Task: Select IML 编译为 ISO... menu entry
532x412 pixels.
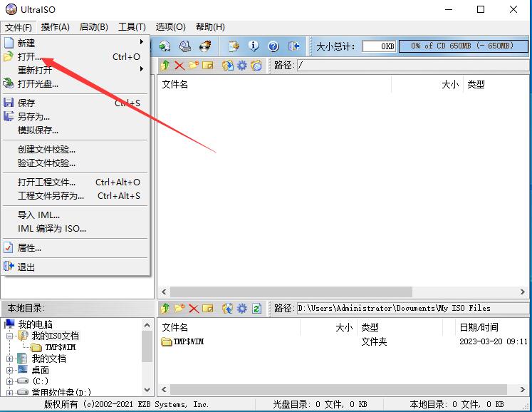Action: (x=75, y=229)
